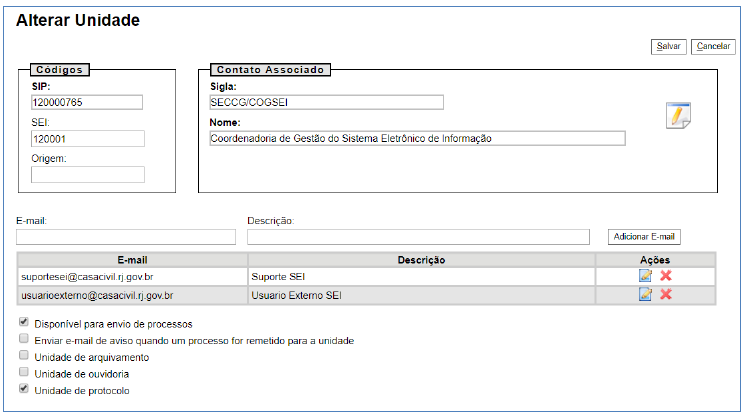
Task: Tick the Unidade de ouvidoria checkbox
Action: 23,373
